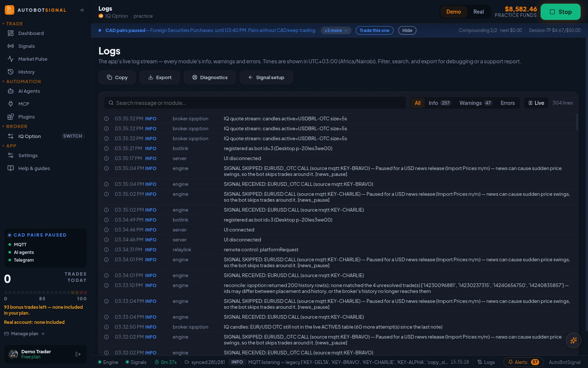588x368 pixels.
Task: Open the IQ Option broker entry
Action: pyautogui.click(x=29, y=136)
